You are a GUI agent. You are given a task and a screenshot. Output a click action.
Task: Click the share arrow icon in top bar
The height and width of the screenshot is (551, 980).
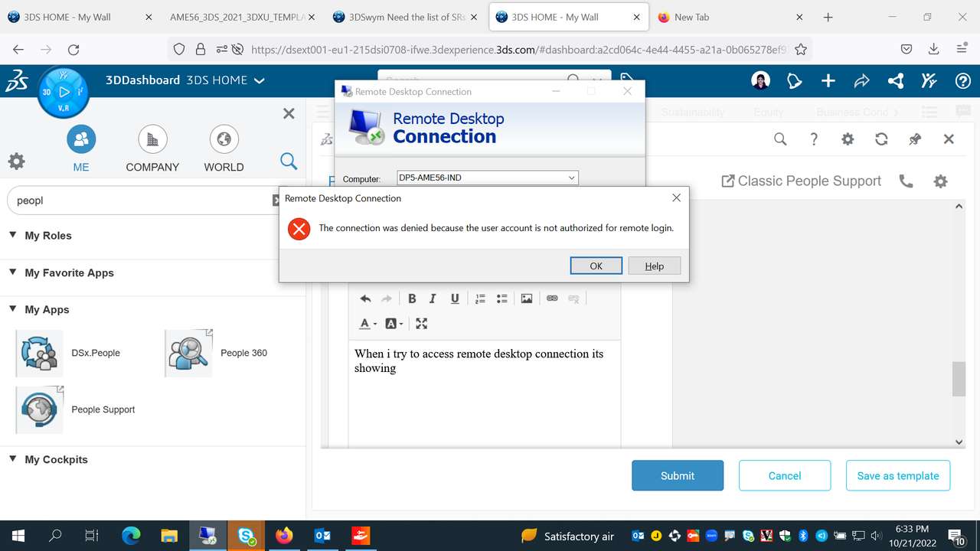861,80
